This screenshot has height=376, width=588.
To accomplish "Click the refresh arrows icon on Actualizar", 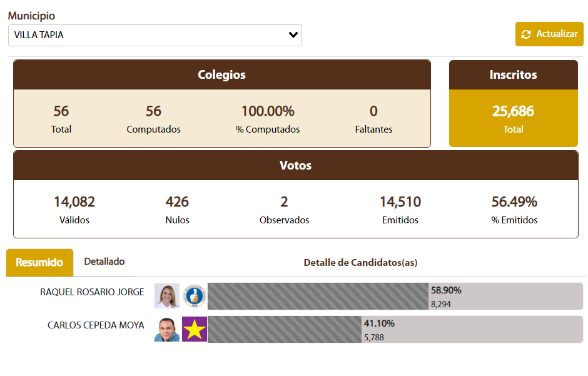I will tap(526, 34).
